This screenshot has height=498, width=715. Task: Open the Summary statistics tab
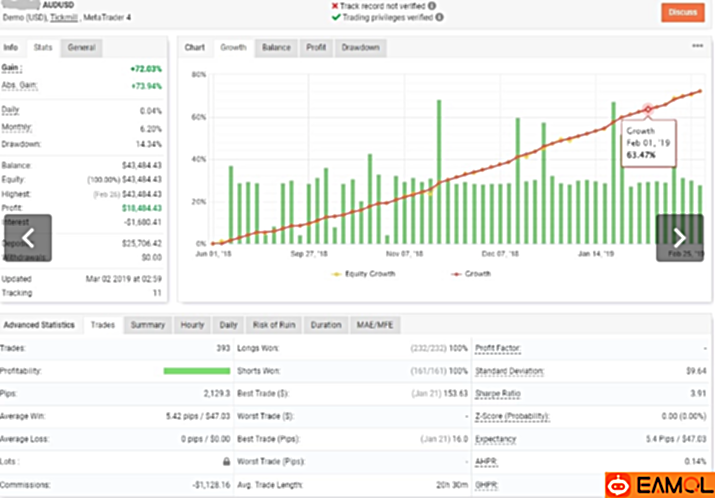tap(148, 325)
